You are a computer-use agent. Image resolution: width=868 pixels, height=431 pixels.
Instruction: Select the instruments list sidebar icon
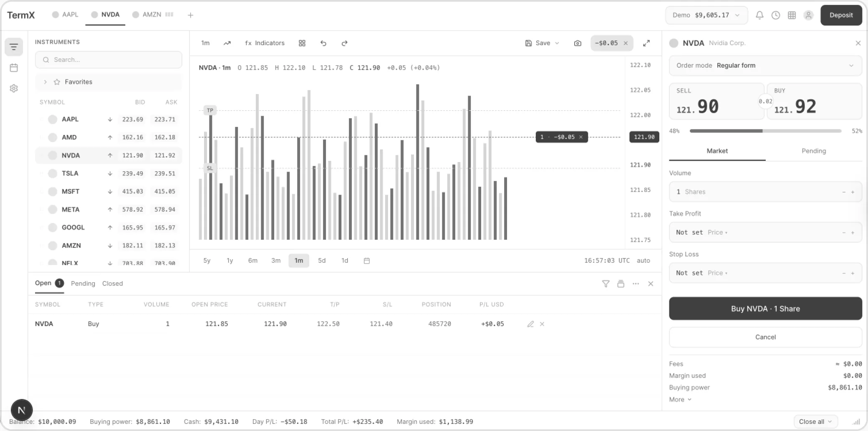[14, 47]
